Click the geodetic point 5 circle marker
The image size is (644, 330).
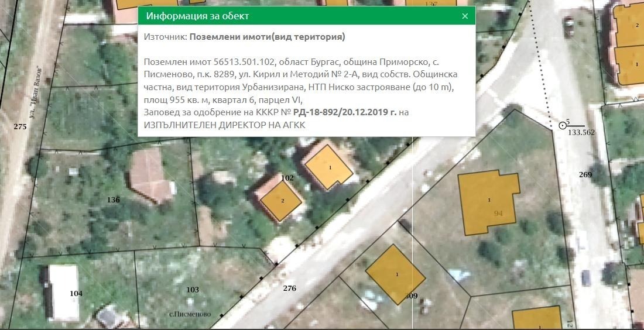563,125
